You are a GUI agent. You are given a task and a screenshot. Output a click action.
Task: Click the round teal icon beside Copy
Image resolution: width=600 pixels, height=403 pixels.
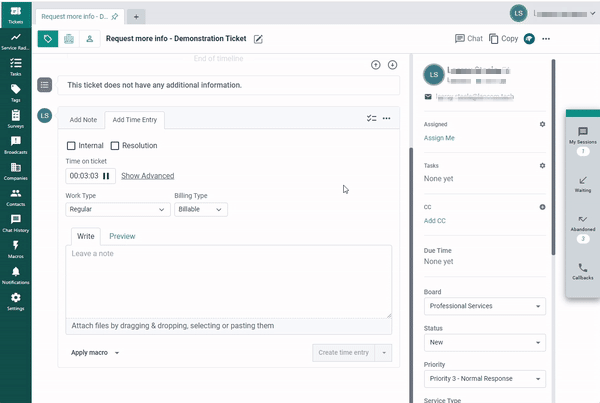pyautogui.click(x=529, y=39)
